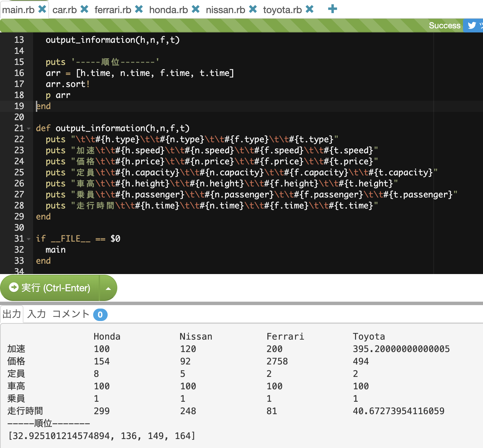Click the sorted array result line
Viewport: 483px width, 448px height.
click(102, 436)
